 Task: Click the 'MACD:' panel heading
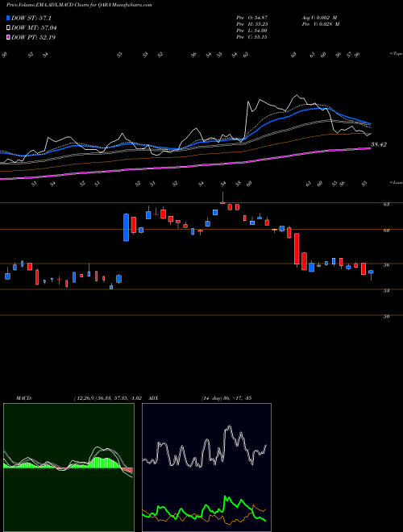click(x=24, y=398)
